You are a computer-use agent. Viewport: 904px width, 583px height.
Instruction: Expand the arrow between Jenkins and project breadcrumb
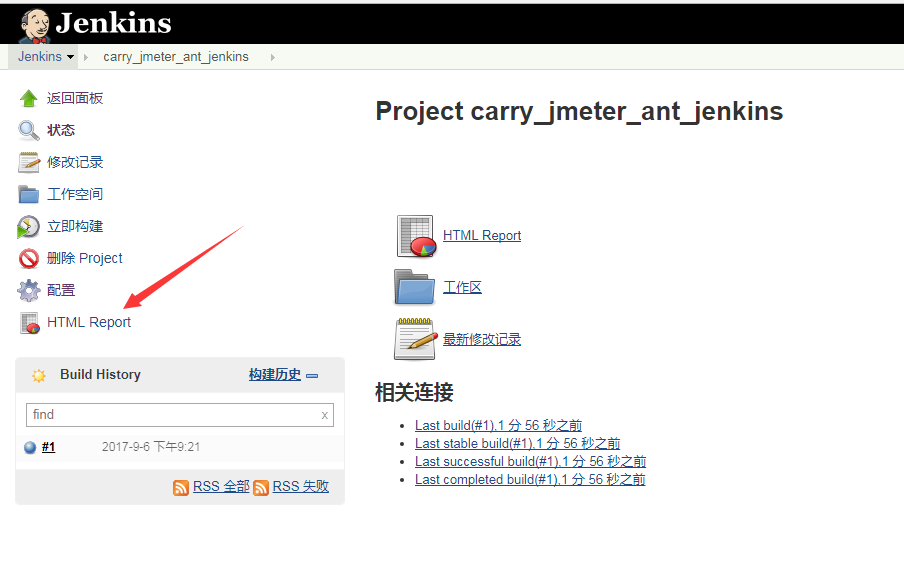(86, 57)
